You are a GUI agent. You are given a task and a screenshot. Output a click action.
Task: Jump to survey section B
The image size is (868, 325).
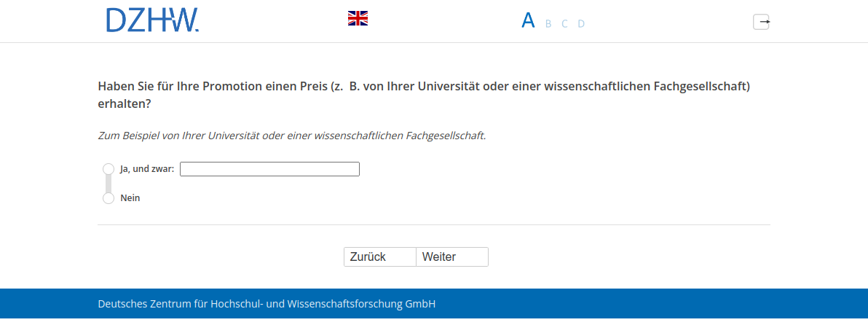coord(548,23)
